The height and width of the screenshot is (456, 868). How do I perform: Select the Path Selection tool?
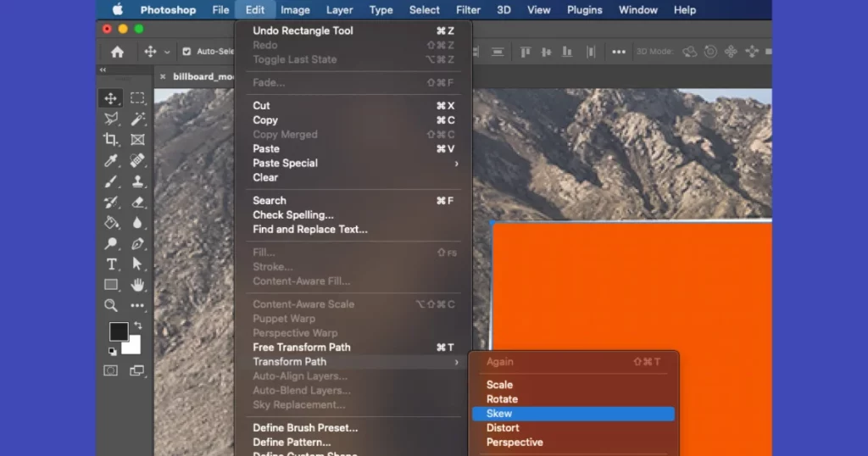tap(137, 264)
